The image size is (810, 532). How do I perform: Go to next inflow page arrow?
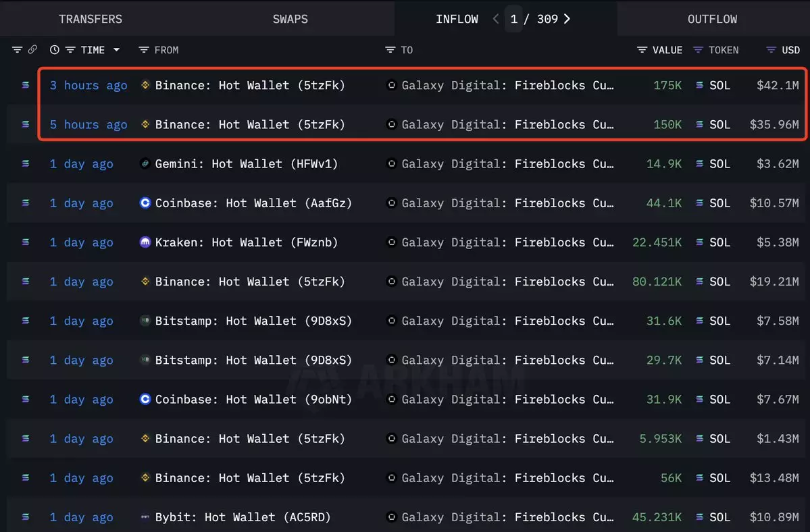coord(567,19)
